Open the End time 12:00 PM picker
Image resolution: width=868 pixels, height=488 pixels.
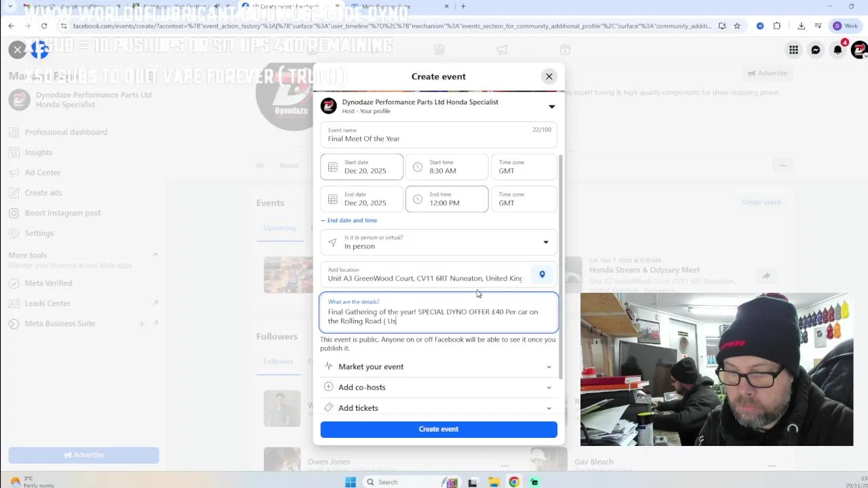[447, 199]
